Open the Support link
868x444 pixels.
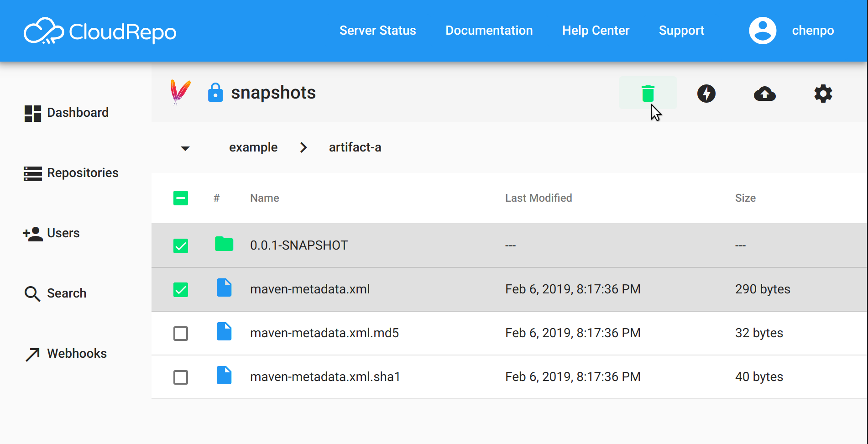pos(681,31)
